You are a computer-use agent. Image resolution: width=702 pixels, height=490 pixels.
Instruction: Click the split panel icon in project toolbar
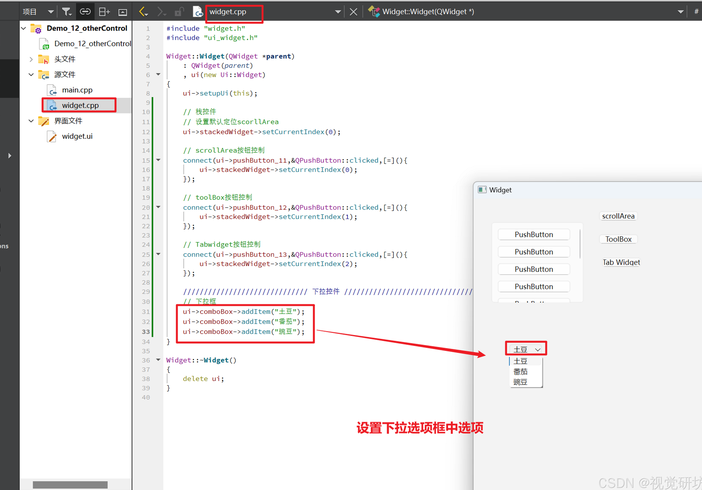104,12
